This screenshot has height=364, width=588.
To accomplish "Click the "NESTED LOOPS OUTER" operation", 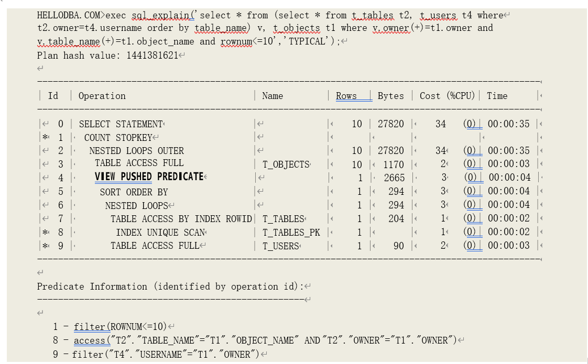I will tap(136, 151).
